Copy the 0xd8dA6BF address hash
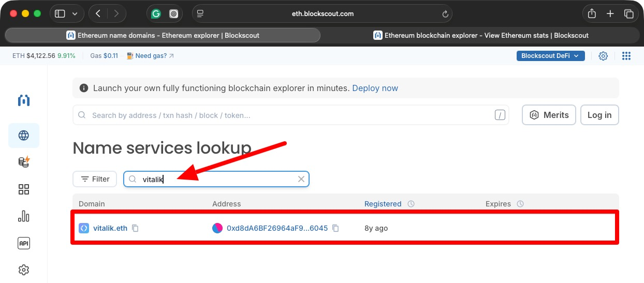Viewport: 644px width, 283px height. [335, 228]
